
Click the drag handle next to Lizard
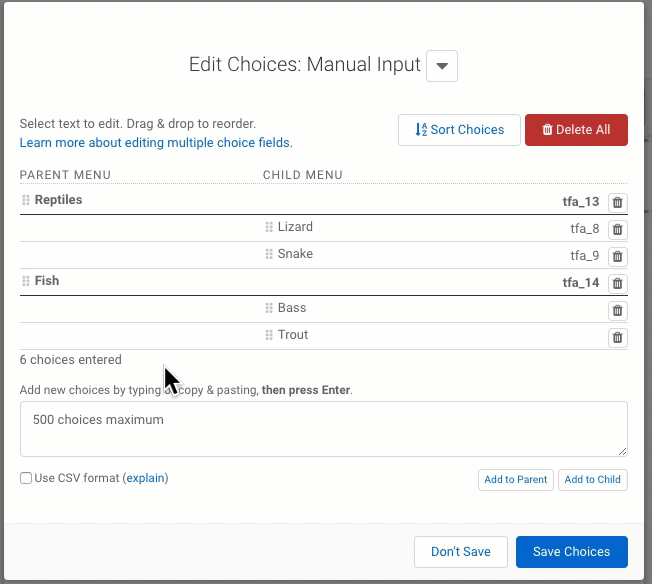click(x=269, y=227)
